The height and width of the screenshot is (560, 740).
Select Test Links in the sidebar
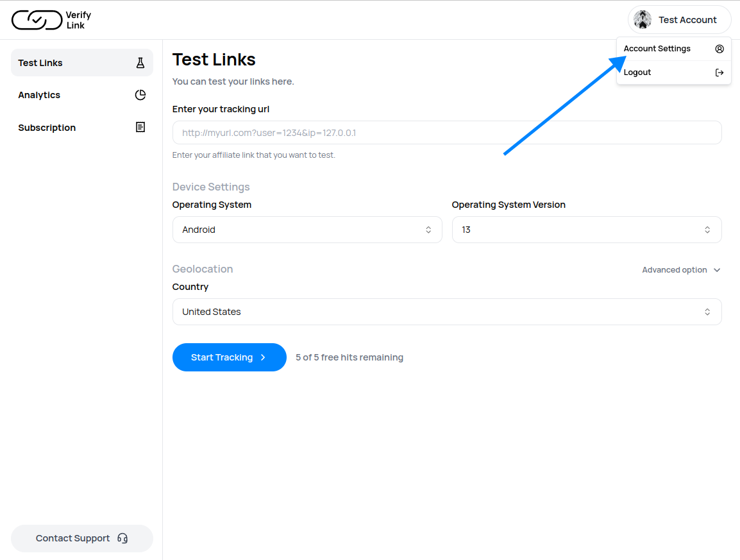pos(40,63)
